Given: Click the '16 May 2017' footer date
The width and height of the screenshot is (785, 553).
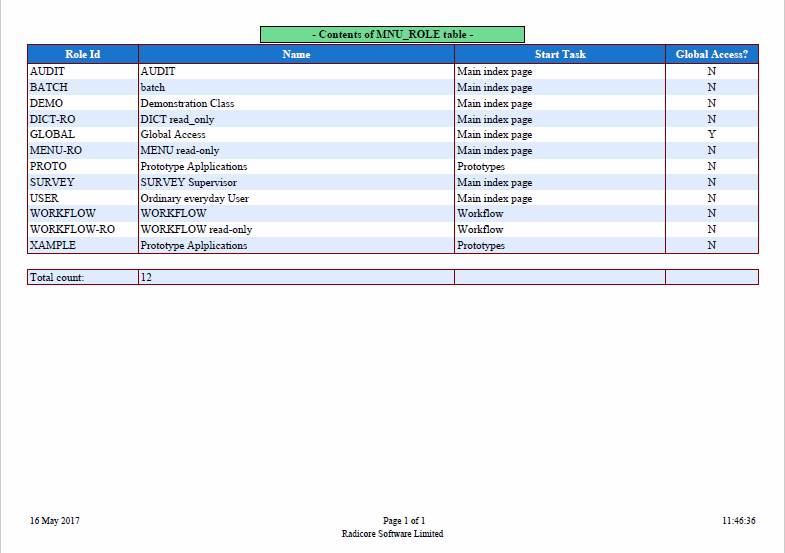Looking at the screenshot, I should point(54,521).
